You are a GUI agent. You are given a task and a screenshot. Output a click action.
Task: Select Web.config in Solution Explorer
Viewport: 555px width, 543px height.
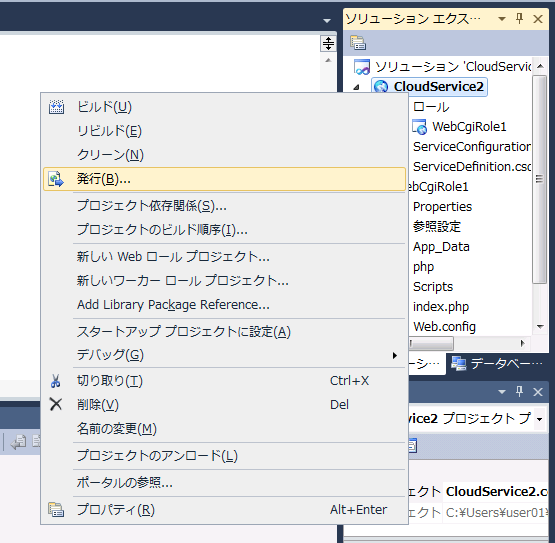coord(445,327)
